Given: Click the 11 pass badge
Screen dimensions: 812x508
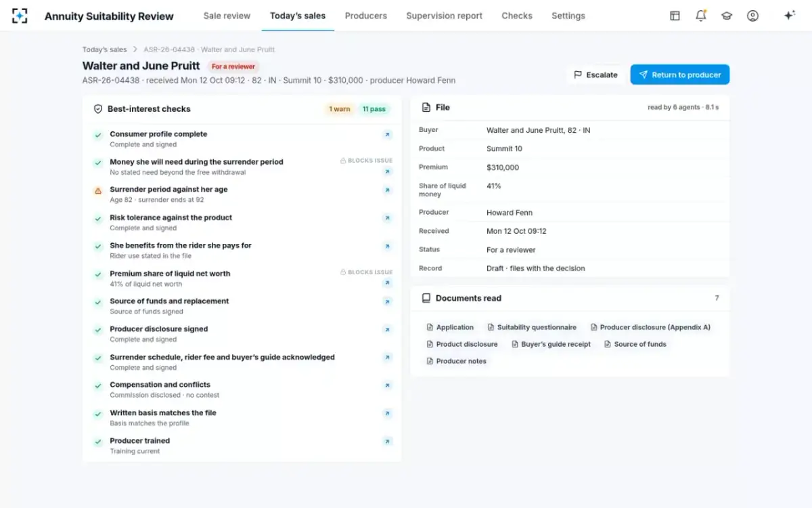Looking at the screenshot, I should click(x=374, y=109).
